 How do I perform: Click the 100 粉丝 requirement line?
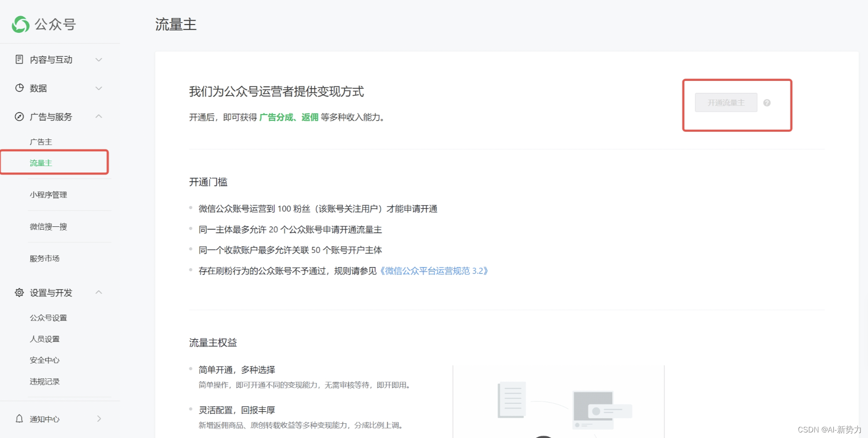[318, 209]
